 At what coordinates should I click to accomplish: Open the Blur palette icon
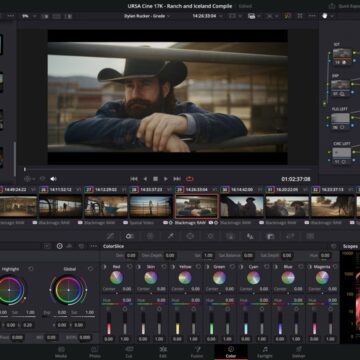[250, 236]
